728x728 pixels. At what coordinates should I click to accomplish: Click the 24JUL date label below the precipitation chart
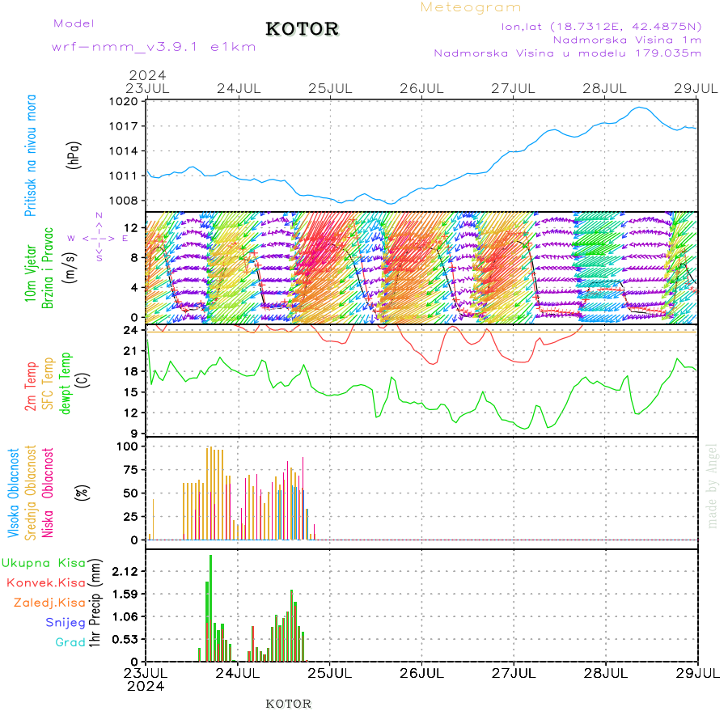coord(237,673)
